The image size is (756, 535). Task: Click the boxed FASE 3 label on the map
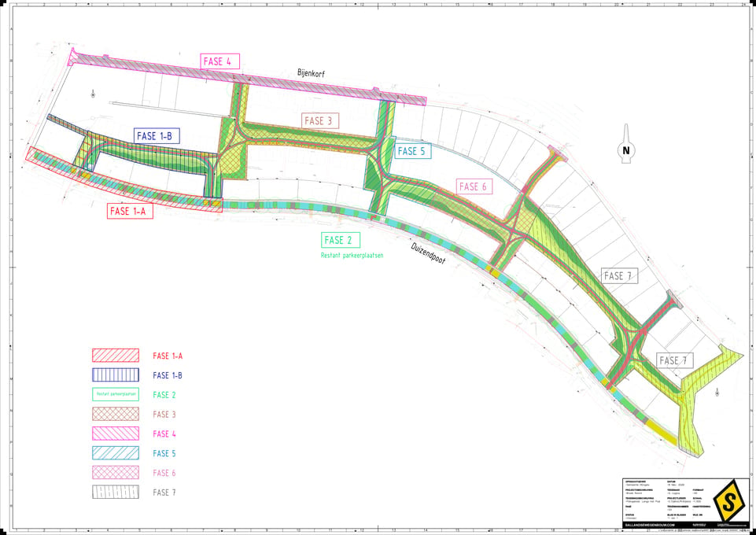click(x=320, y=121)
